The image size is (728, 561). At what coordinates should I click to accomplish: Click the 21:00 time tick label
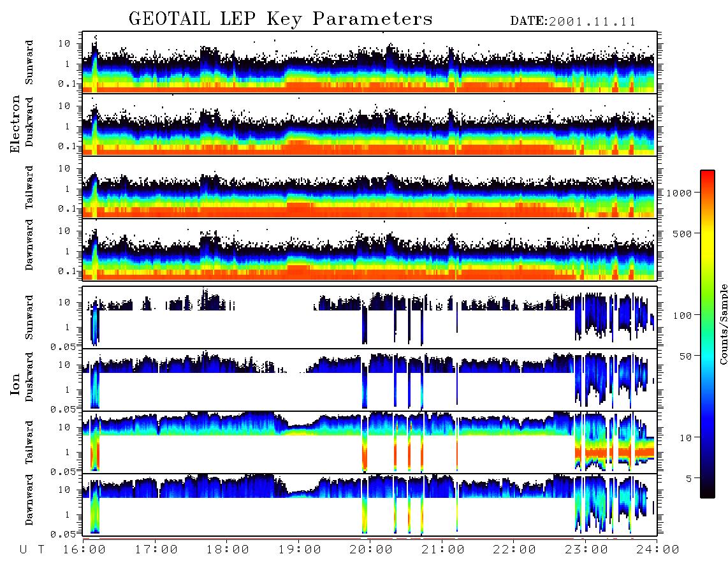click(x=443, y=550)
